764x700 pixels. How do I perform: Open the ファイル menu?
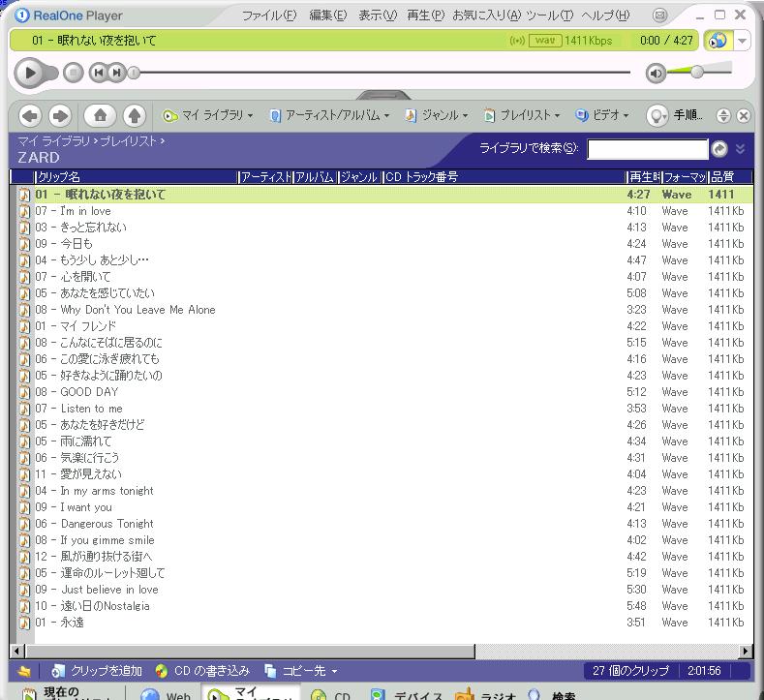tap(269, 15)
